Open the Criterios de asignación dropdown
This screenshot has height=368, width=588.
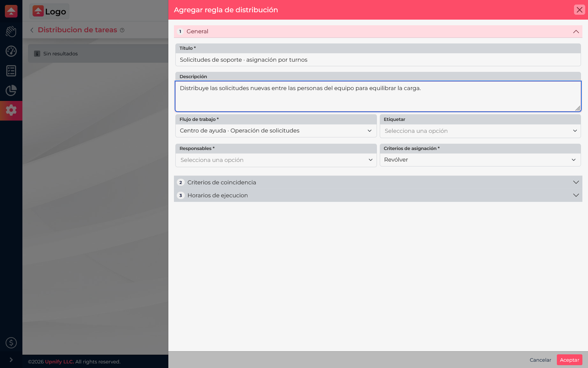pos(480,160)
